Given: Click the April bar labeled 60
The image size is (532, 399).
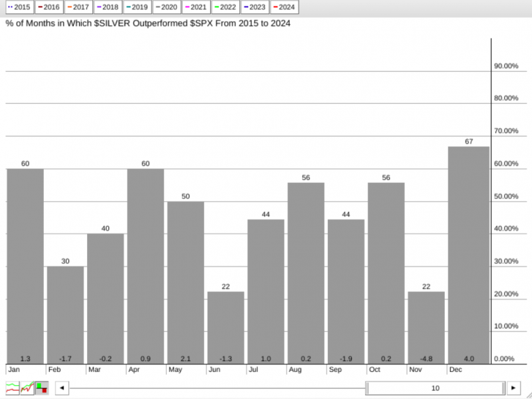Looking at the screenshot, I should pyautogui.click(x=145, y=267).
